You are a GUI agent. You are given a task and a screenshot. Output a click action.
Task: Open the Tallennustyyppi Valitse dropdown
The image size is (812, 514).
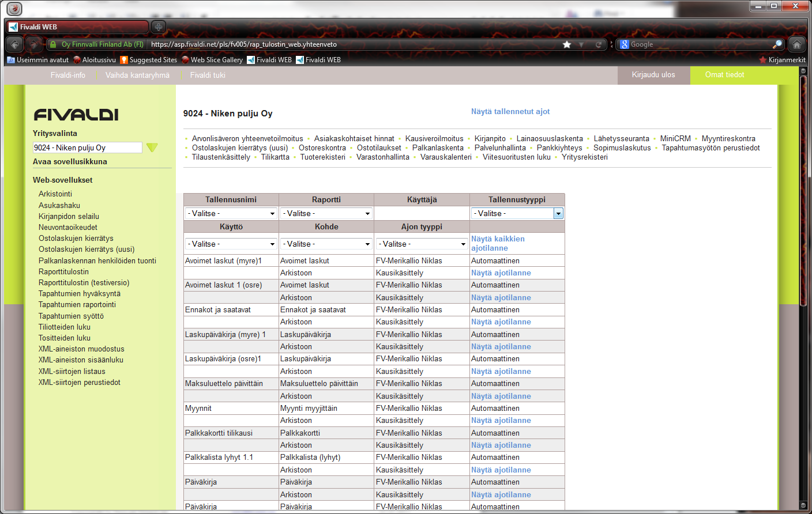pyautogui.click(x=517, y=213)
